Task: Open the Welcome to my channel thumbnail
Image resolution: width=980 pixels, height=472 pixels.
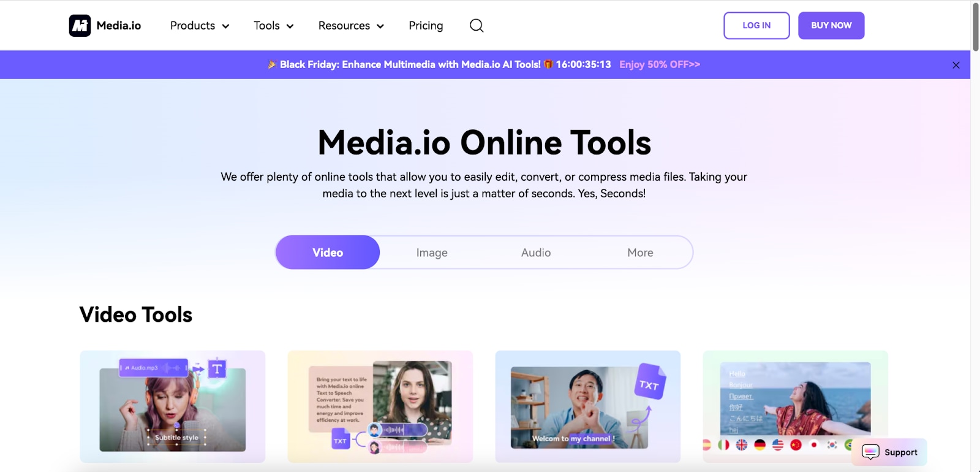Action: coord(588,406)
